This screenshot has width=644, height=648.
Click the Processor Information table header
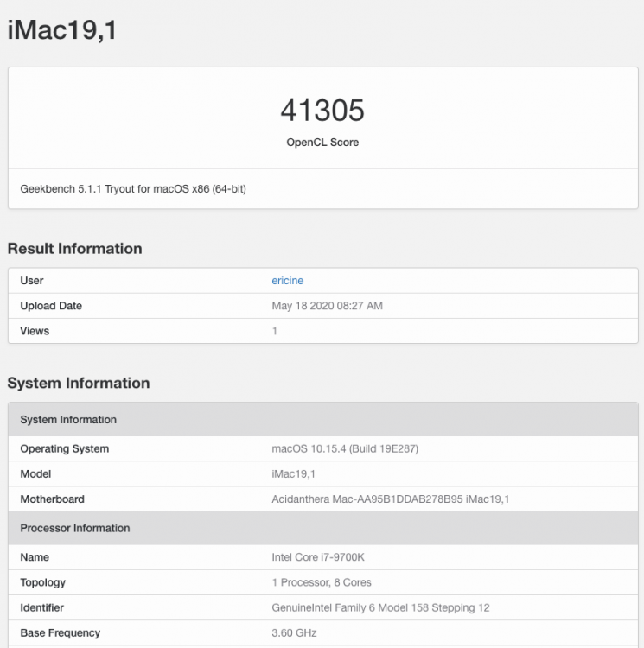(x=322, y=528)
